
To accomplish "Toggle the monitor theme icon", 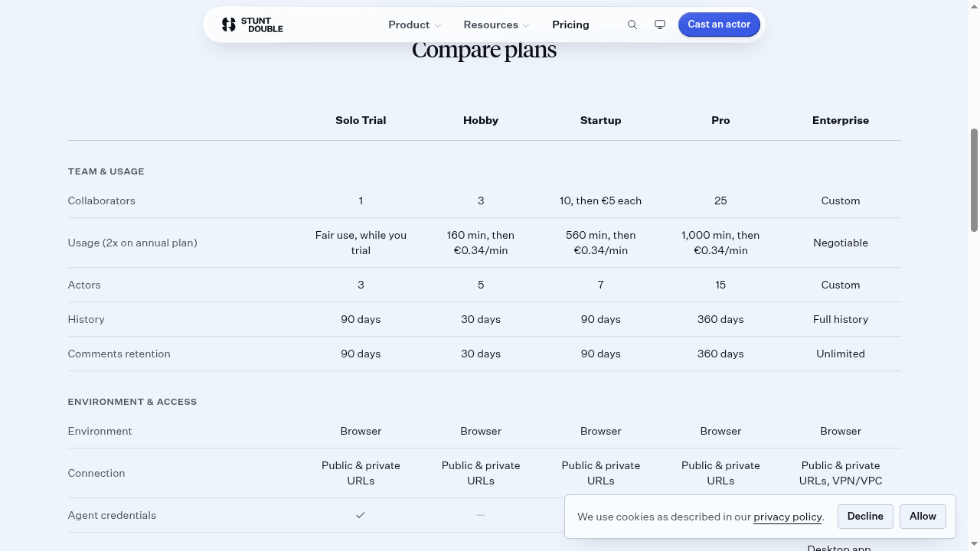I will (660, 24).
